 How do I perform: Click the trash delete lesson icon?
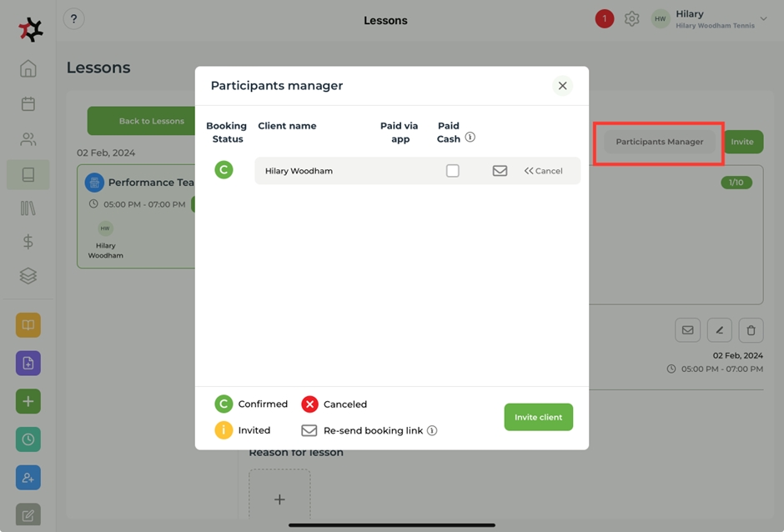[751, 330]
